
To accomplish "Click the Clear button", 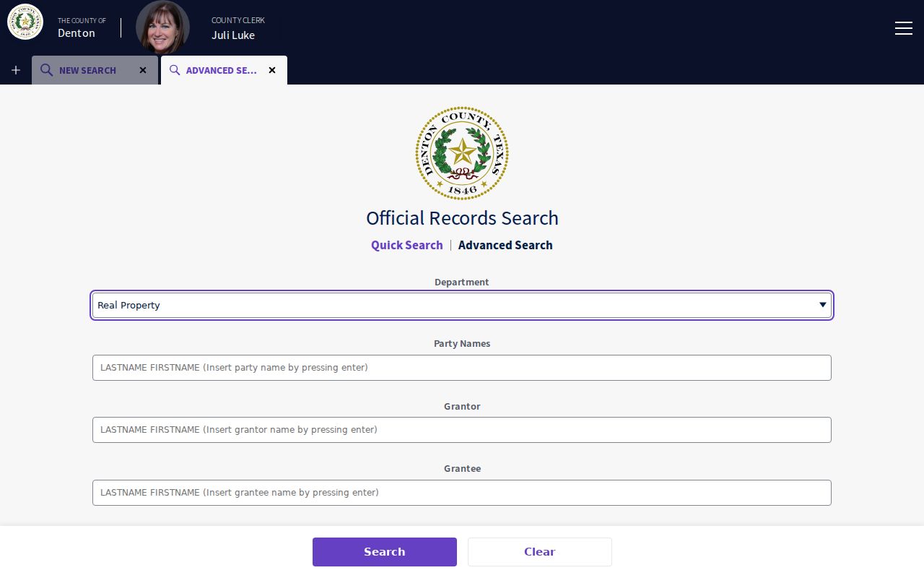I will (540, 552).
